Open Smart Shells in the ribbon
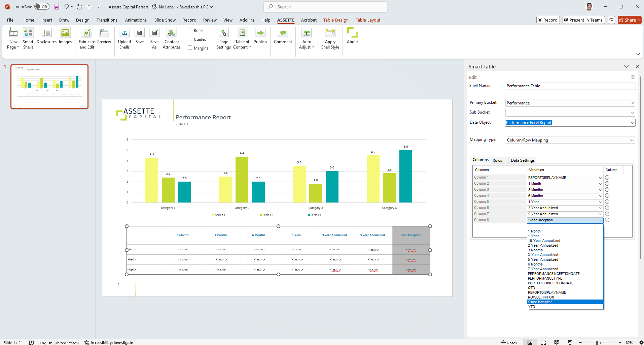This screenshot has height=345, width=644. click(28, 39)
